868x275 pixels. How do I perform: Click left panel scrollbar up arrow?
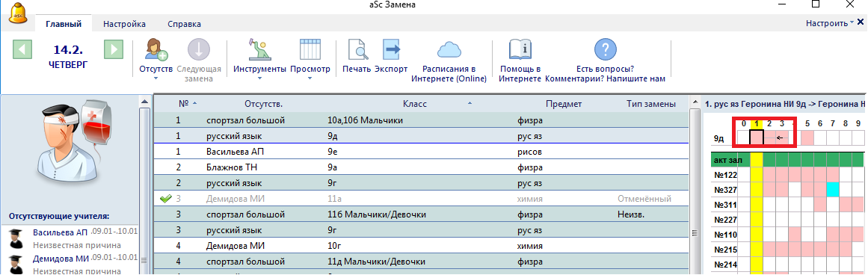(x=144, y=102)
